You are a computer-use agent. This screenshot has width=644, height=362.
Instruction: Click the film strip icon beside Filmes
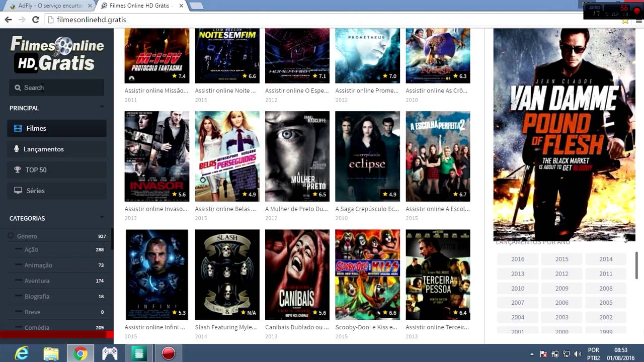pos(18,128)
